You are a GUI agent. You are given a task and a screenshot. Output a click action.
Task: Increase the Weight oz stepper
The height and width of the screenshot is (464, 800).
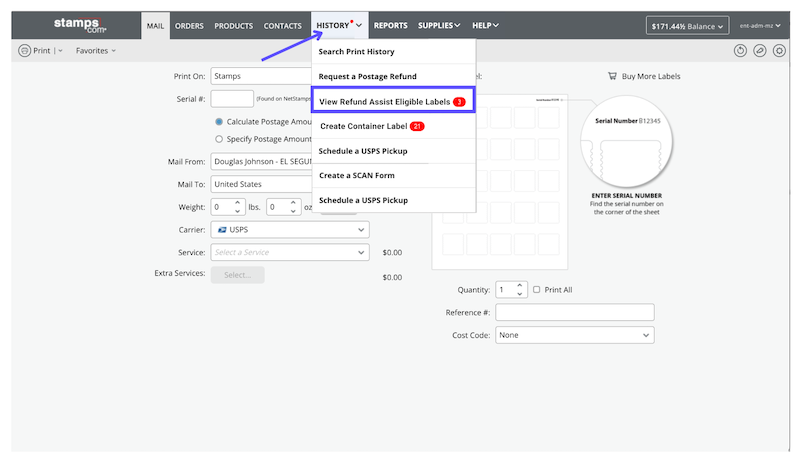coord(293,203)
